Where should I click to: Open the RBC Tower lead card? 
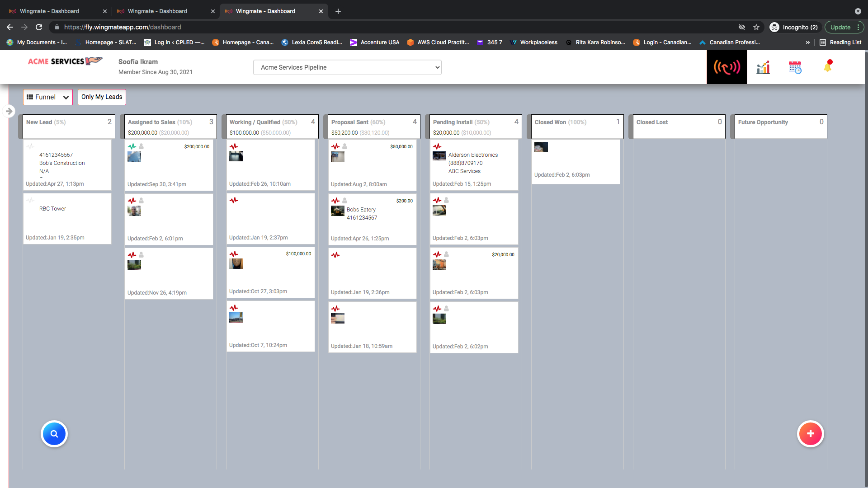click(67, 219)
